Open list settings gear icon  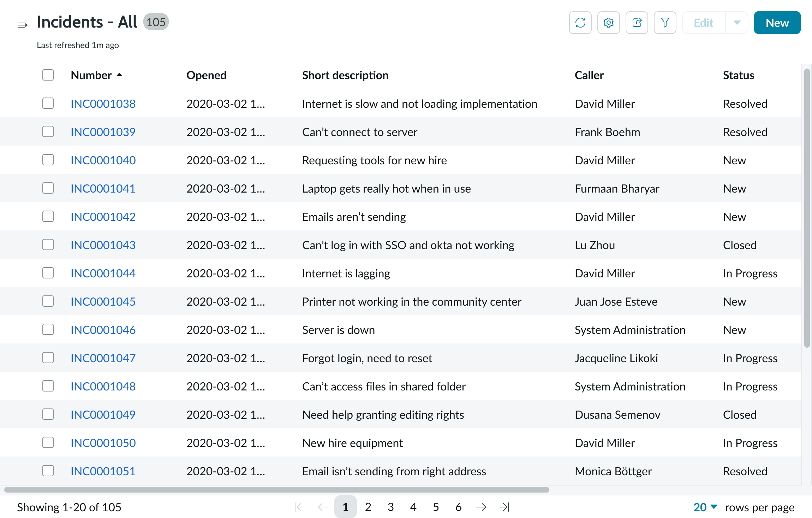[x=608, y=23]
